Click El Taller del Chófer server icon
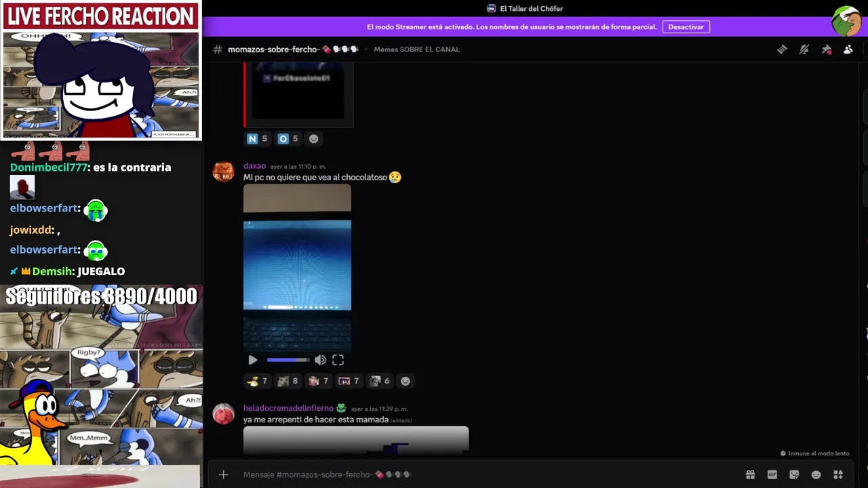 pos(492,9)
